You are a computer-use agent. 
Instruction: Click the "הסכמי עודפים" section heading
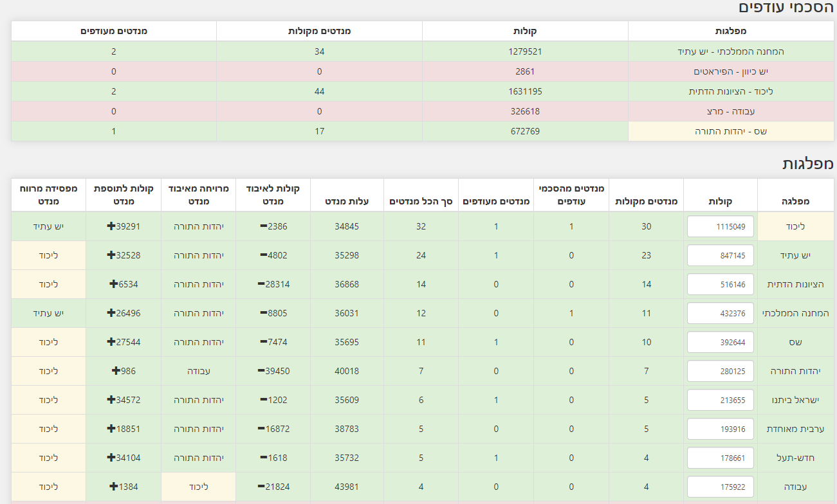point(786,8)
